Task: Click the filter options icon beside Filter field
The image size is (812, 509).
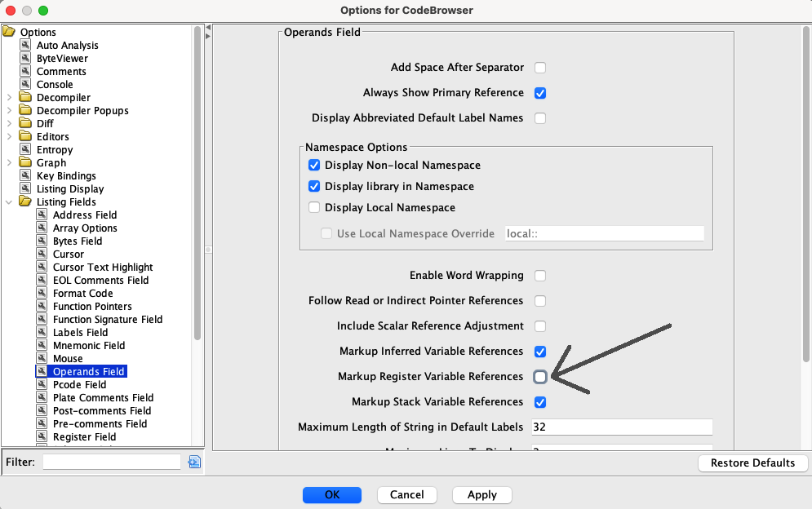Action: click(x=194, y=462)
